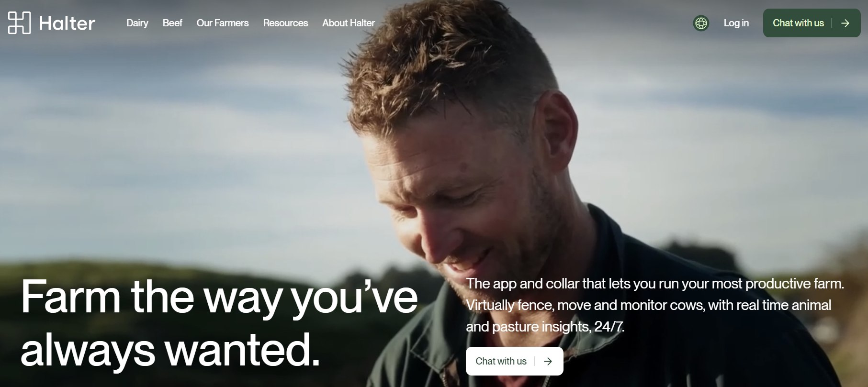Click the 'always wanted.' headline line
This screenshot has height=387, width=868.
pos(170,349)
